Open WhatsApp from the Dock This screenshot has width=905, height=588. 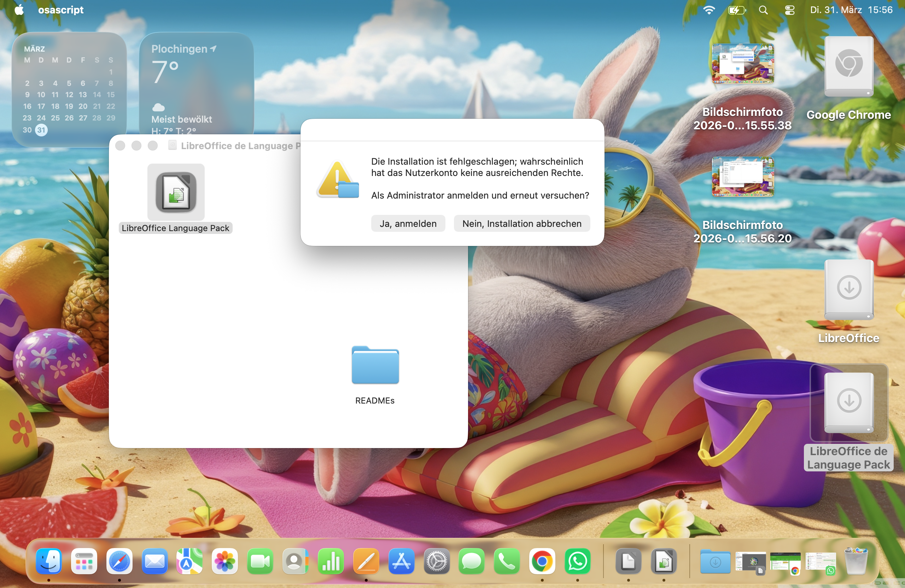click(x=577, y=561)
